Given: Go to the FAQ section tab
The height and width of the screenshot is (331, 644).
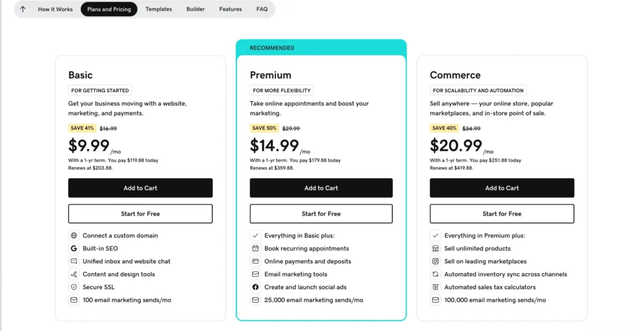Looking at the screenshot, I should pos(262,9).
